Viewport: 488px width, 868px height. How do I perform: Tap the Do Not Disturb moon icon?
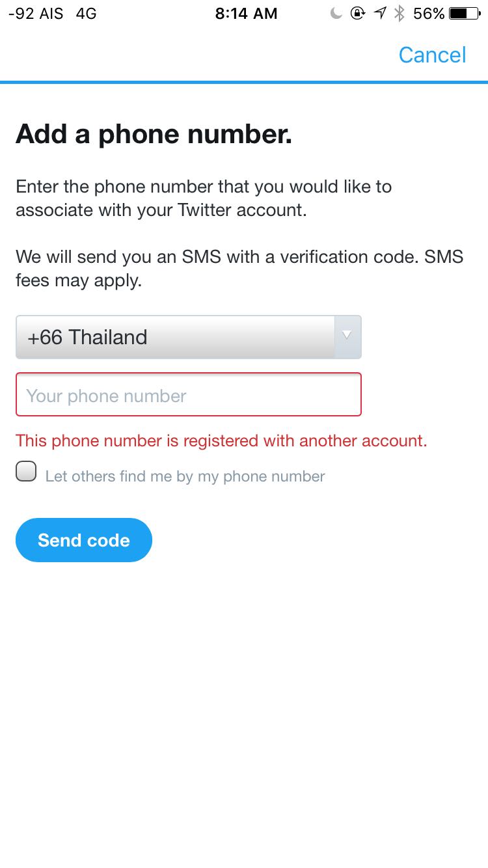pyautogui.click(x=336, y=14)
